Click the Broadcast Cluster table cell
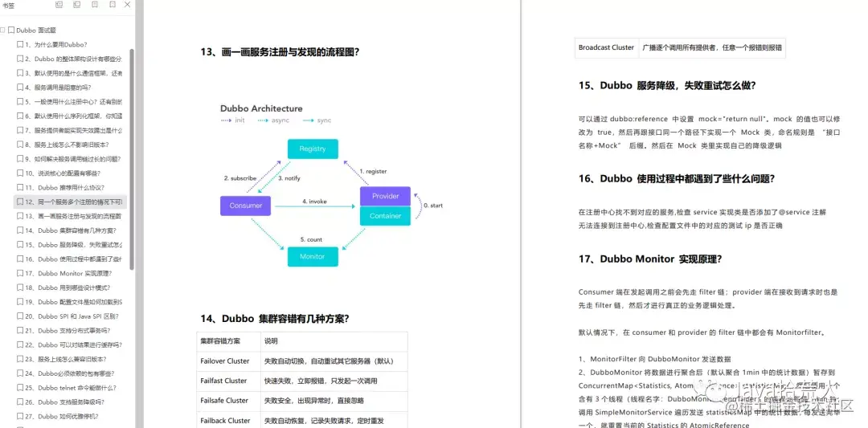The height and width of the screenshot is (428, 868). point(607,47)
